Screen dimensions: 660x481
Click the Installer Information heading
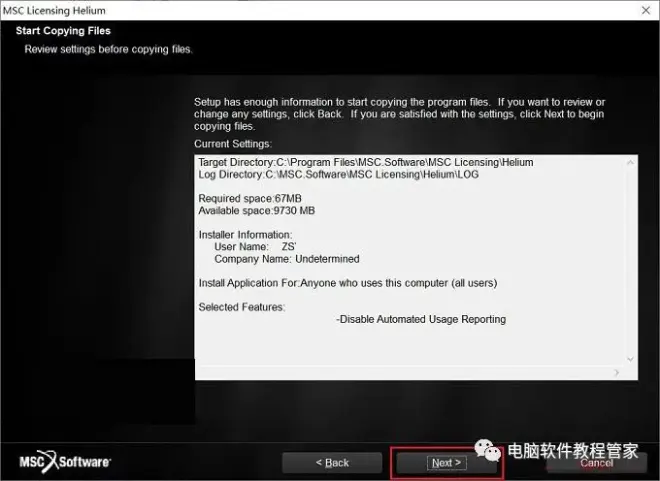[245, 235]
